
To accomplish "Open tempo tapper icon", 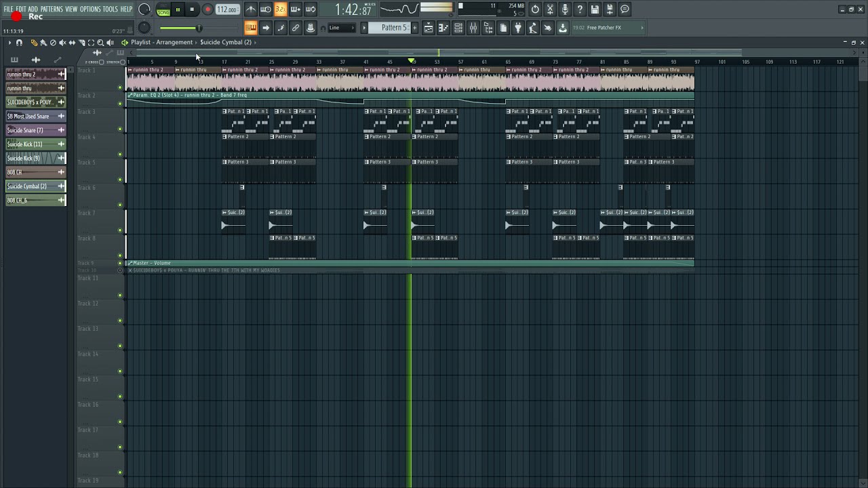I will pyautogui.click(x=533, y=28).
